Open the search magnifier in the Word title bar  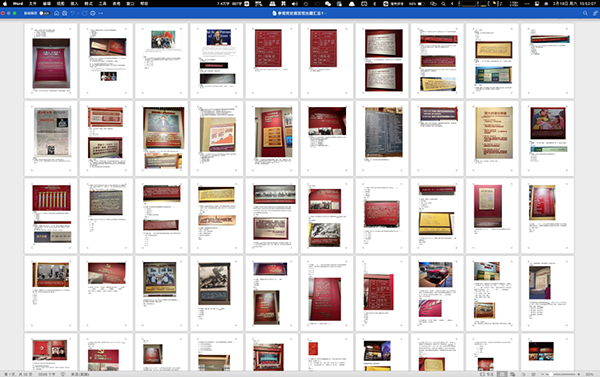click(585, 13)
